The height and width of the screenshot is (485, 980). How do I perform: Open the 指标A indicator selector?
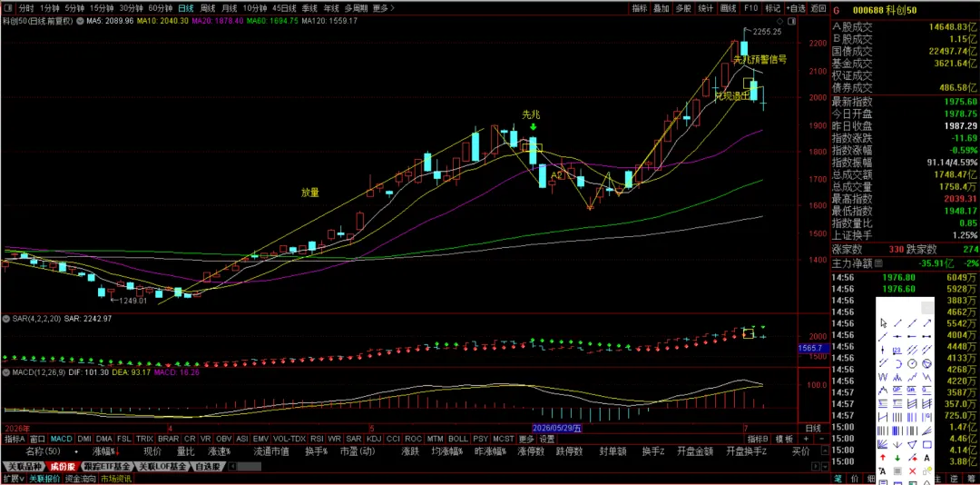pyautogui.click(x=15, y=439)
